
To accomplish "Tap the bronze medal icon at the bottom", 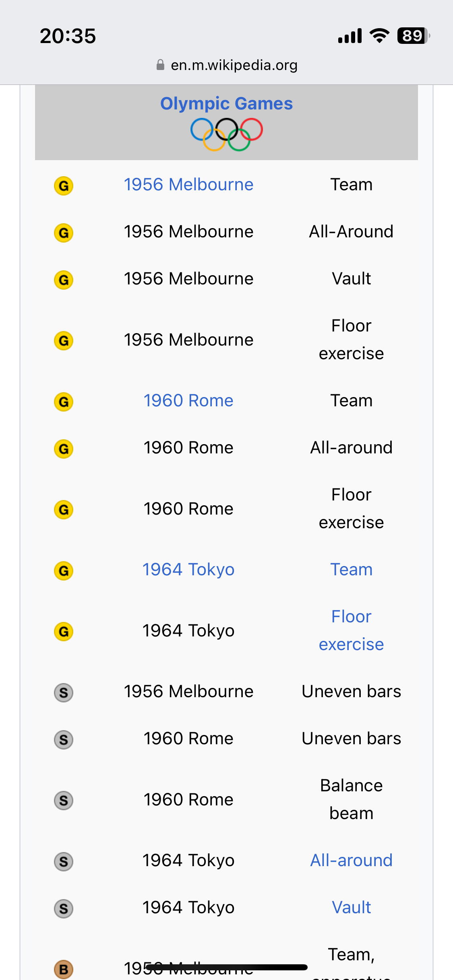I will (64, 970).
